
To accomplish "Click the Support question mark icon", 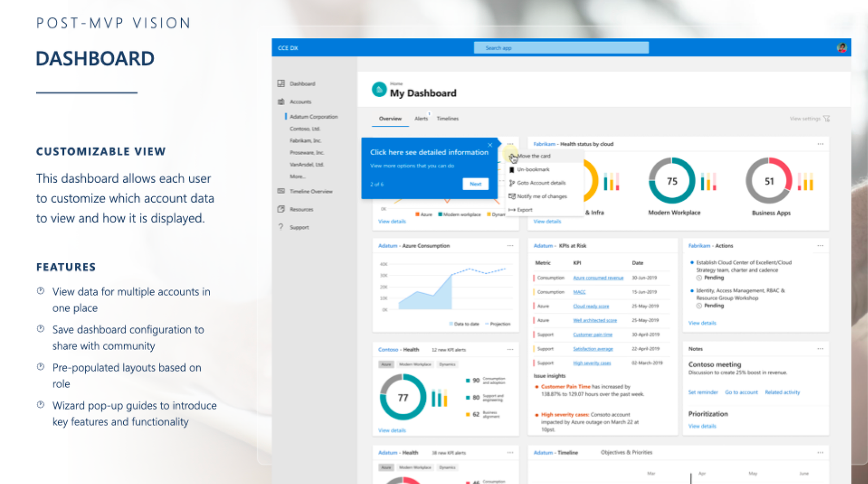I will click(x=281, y=227).
